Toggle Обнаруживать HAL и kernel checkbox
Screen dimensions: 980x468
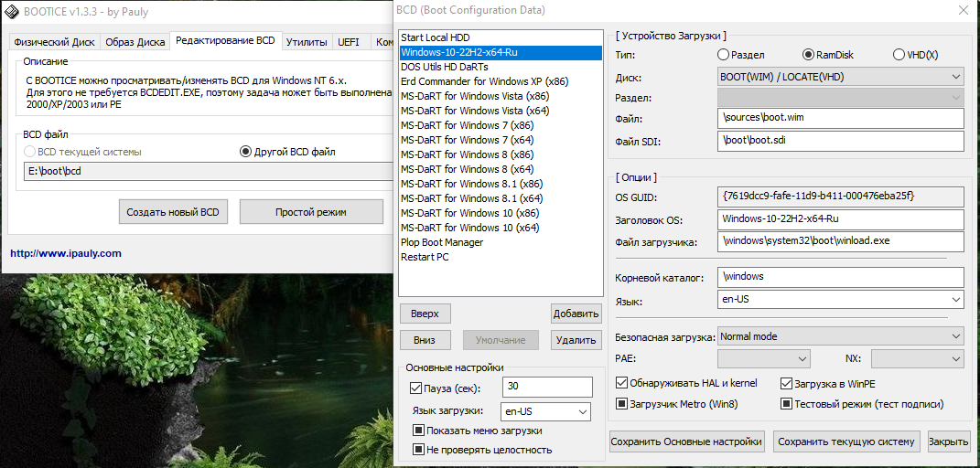pos(622,384)
